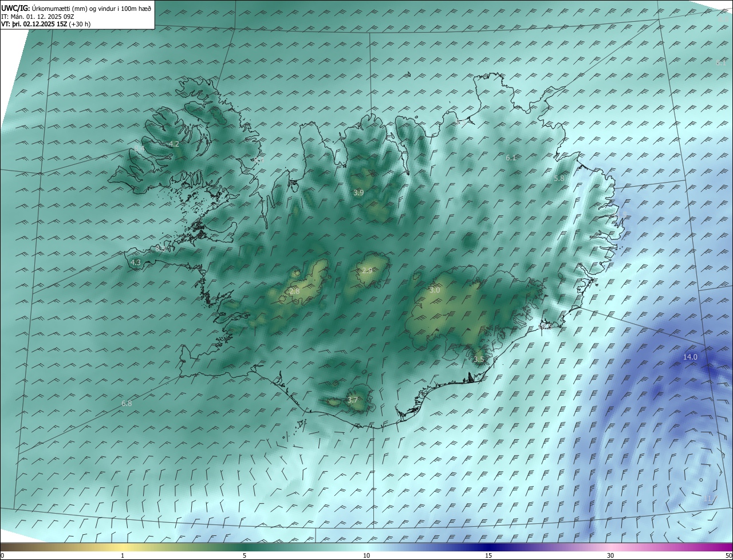The width and height of the screenshot is (733, 560).
Task: Click the offshore value label 6.8
Action: (x=127, y=403)
